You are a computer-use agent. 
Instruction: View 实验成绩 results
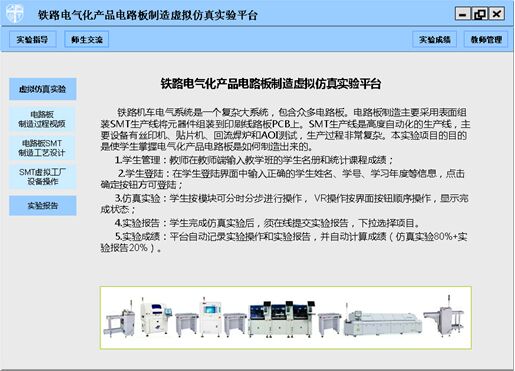click(434, 39)
